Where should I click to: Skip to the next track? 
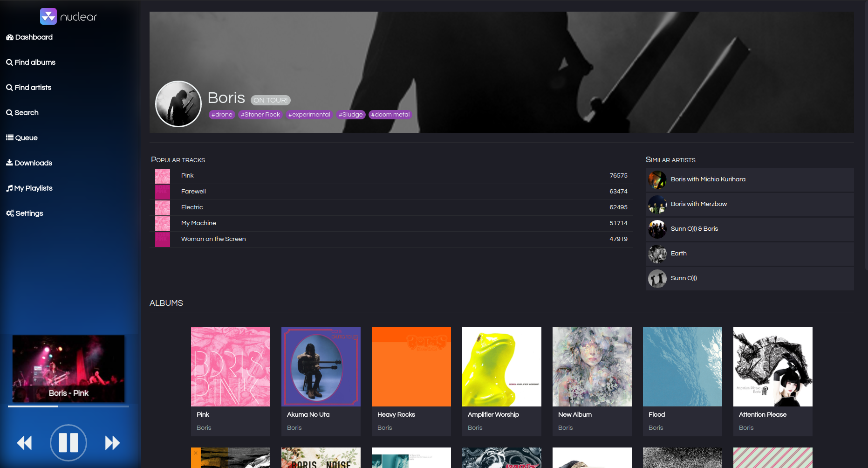(112, 443)
